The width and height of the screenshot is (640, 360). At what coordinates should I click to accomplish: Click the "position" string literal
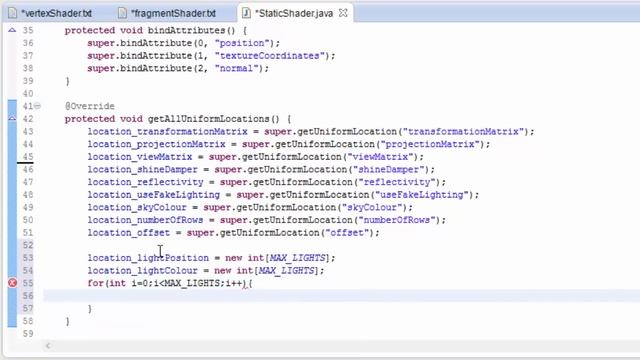[242, 43]
